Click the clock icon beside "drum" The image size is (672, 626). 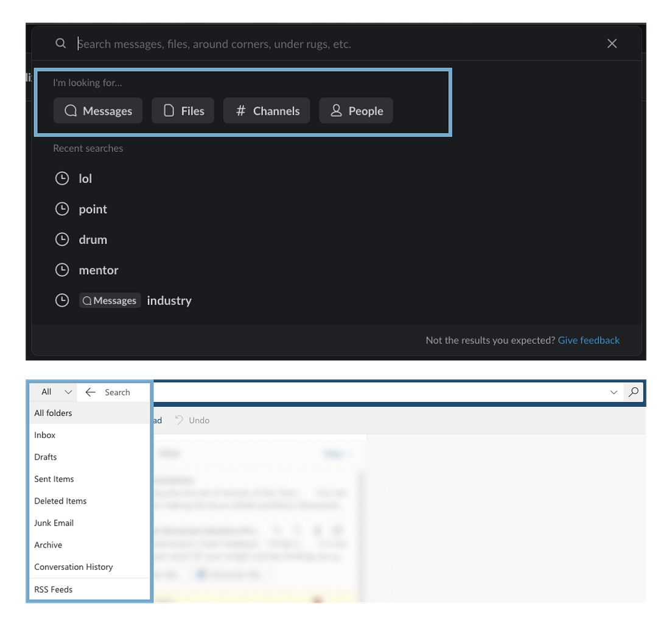click(x=61, y=239)
